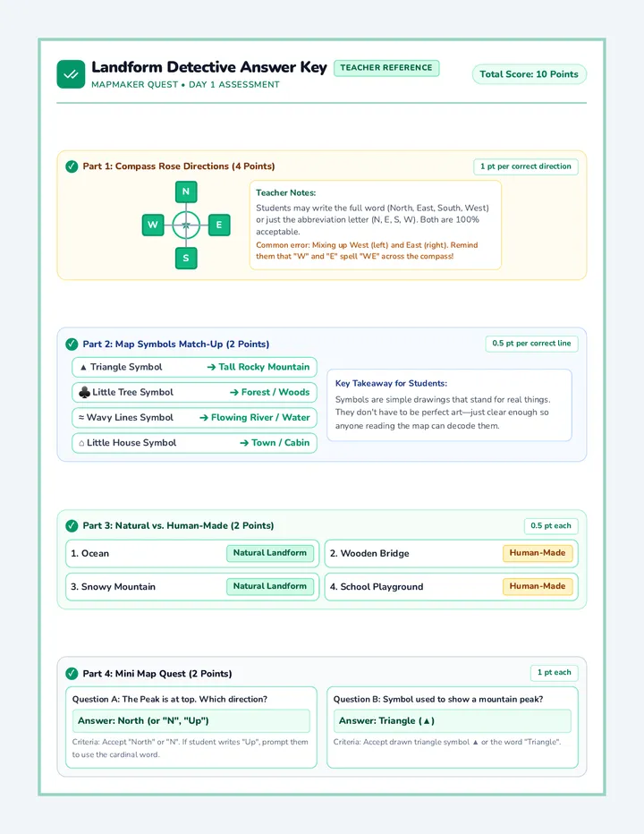Click the Question A text about the Peak
Screen dimensions: 644x834
(x=170, y=700)
